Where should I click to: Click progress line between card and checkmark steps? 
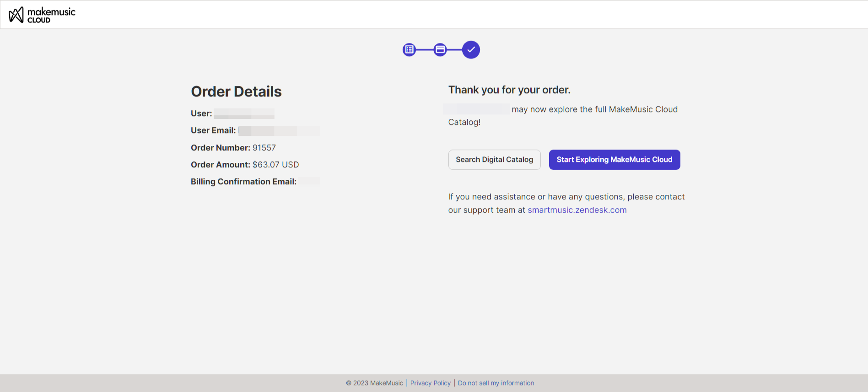[x=454, y=49]
